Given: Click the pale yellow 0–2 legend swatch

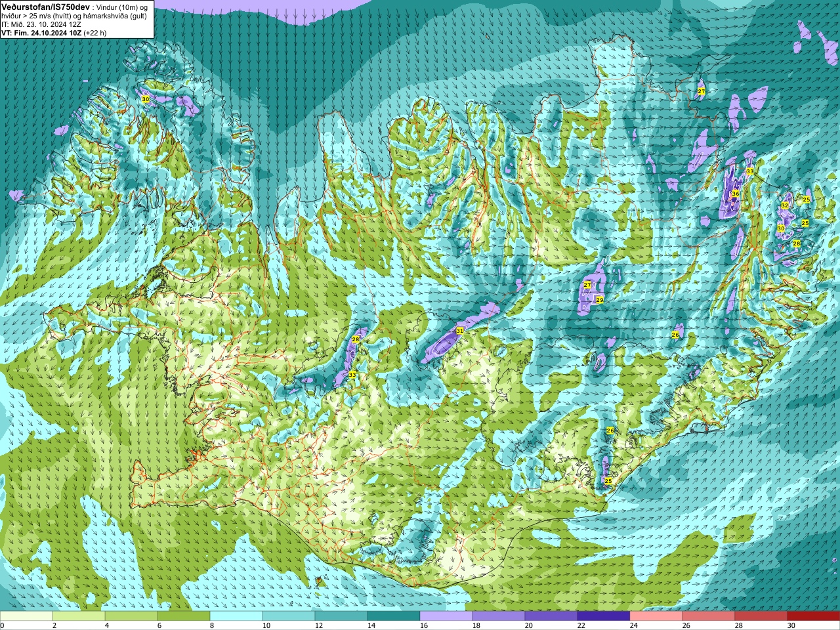Looking at the screenshot, I should [x=26, y=616].
